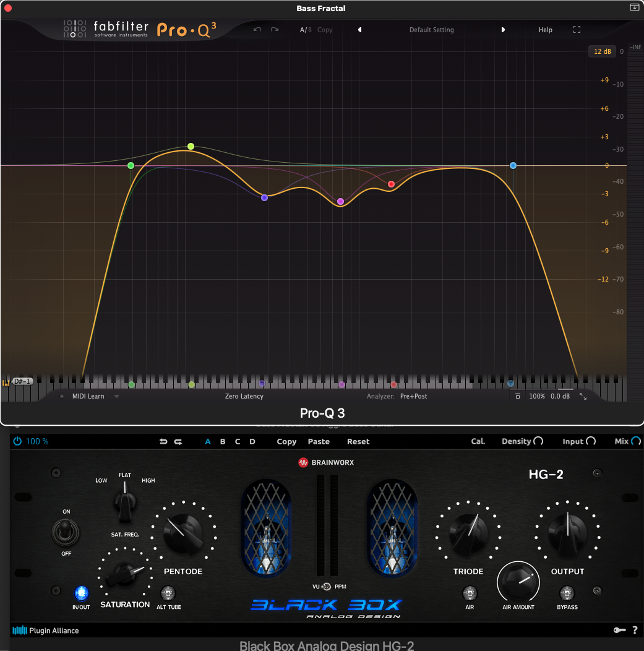Click the Brainworx logo
Viewport: 644px width, 651px height.
click(326, 462)
